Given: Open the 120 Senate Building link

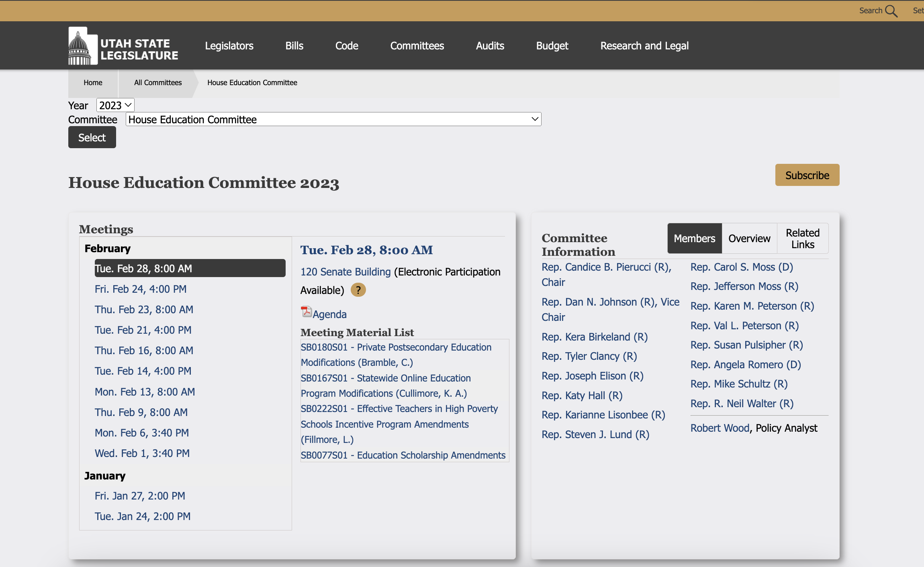Looking at the screenshot, I should (x=345, y=272).
